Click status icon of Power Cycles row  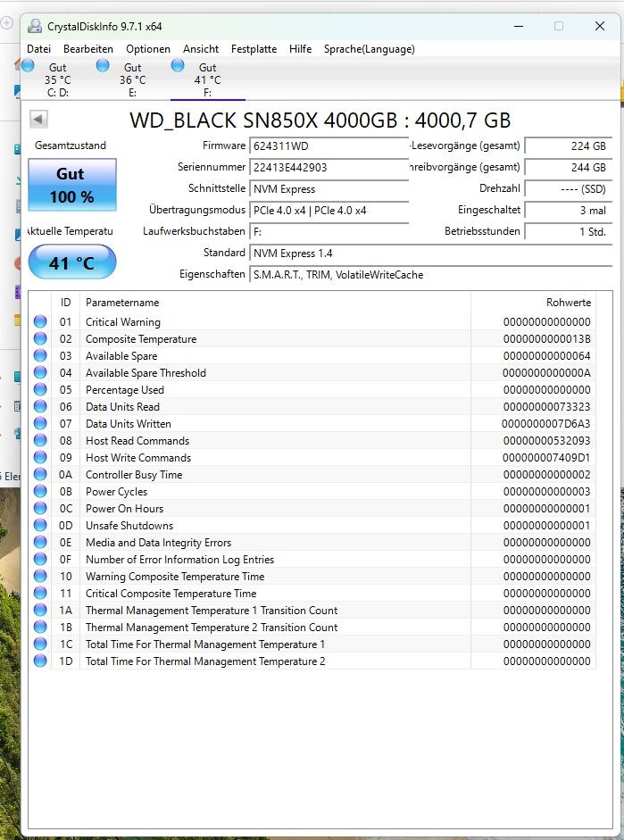pyautogui.click(x=40, y=491)
